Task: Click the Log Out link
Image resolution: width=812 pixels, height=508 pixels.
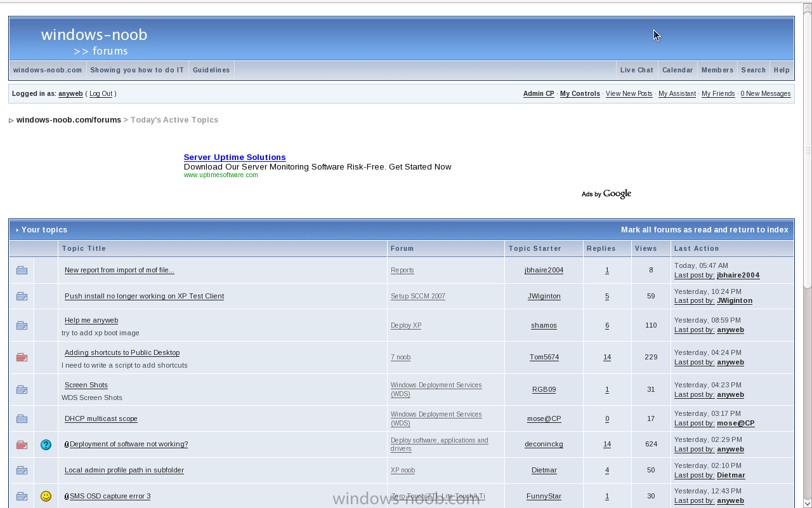Action: pos(101,94)
